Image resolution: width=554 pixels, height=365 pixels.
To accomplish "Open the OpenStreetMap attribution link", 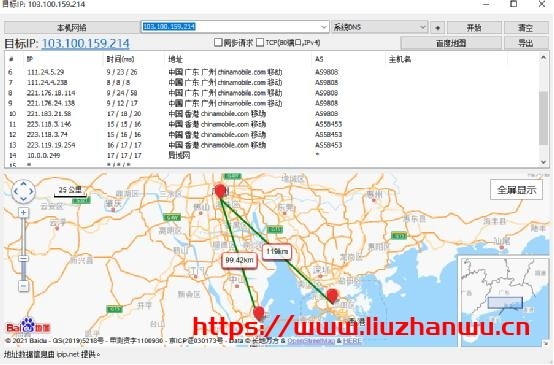I will (311, 341).
